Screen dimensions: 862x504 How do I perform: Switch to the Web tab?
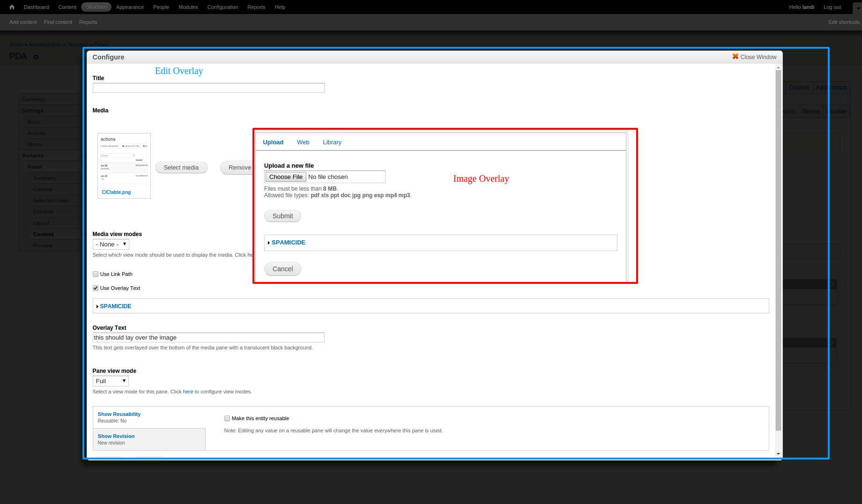(303, 142)
